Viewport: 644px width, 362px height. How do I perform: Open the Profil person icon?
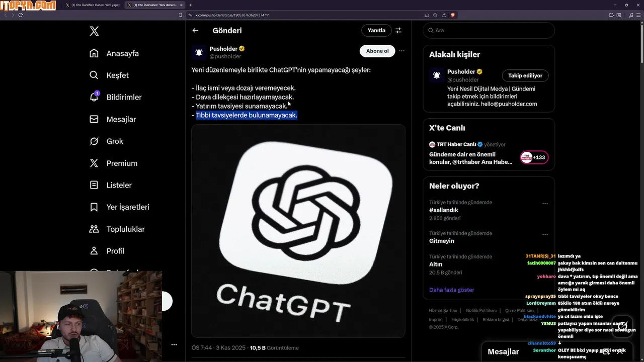point(94,251)
